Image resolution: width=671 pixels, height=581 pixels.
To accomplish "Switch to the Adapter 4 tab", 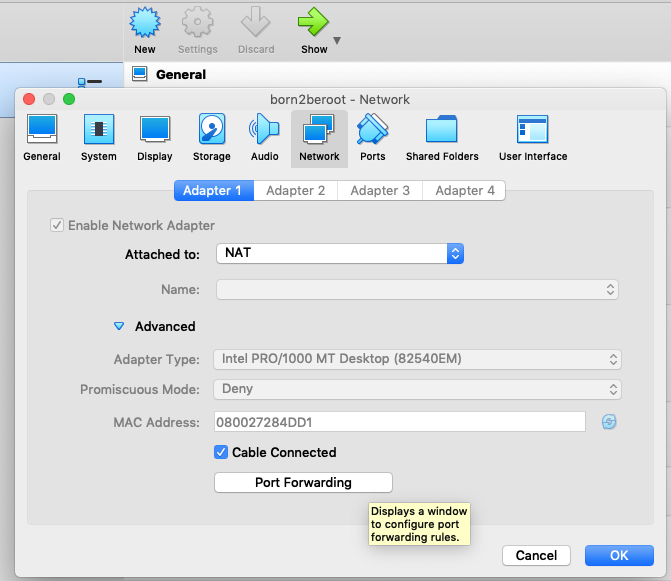I will point(464,190).
